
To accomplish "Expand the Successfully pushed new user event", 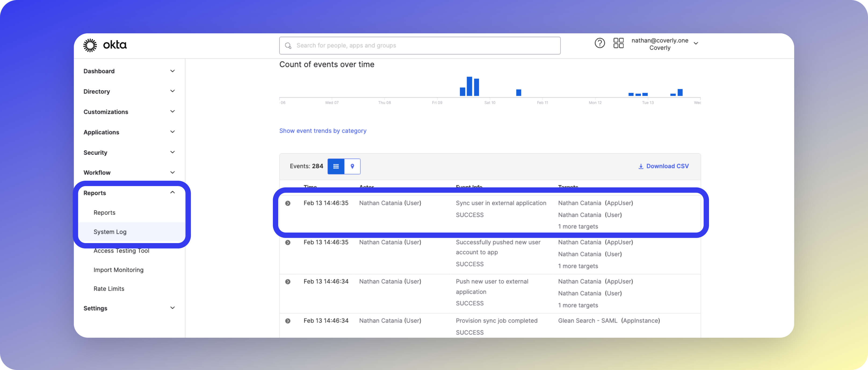I will (288, 243).
